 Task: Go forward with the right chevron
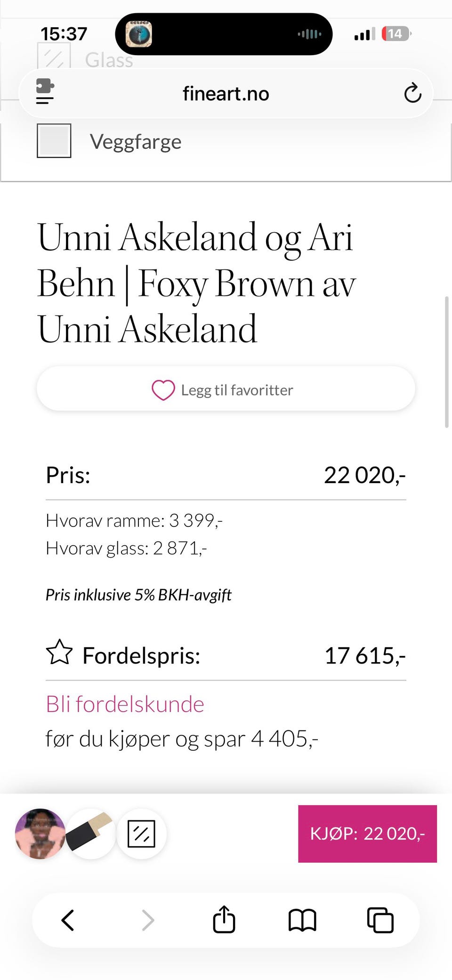(x=148, y=920)
